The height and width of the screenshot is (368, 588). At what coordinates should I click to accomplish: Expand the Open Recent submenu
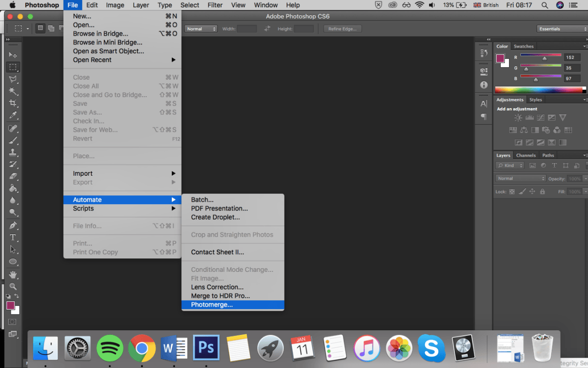pos(122,60)
